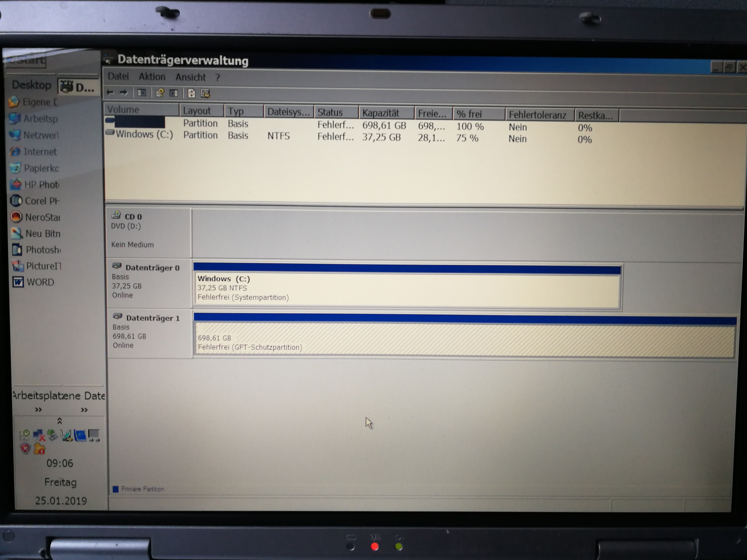
Task: Open the Ansicht menu
Action: (191, 77)
